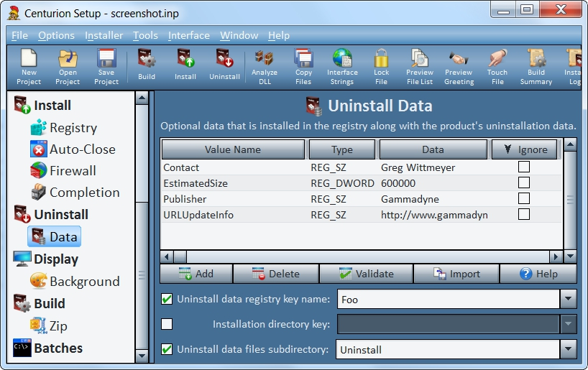Open the File menu
Viewport: 588px width, 370px height.
[19, 36]
